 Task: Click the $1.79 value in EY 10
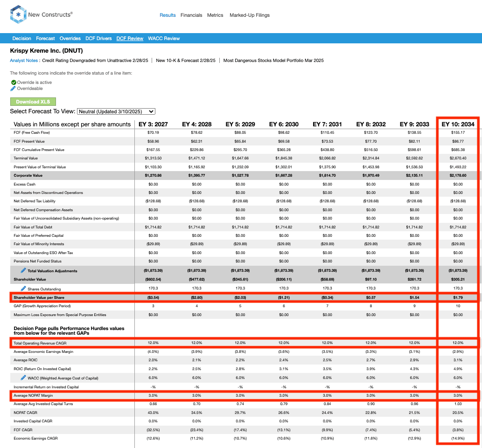click(458, 297)
